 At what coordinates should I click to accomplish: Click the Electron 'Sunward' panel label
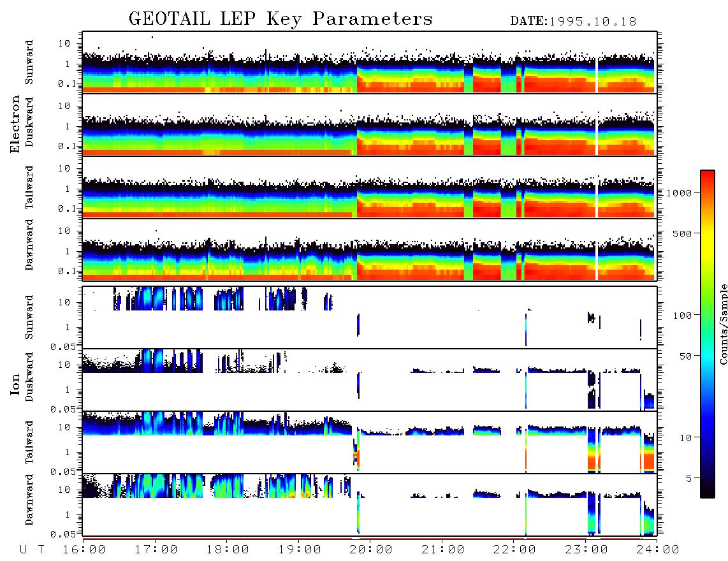coord(29,62)
